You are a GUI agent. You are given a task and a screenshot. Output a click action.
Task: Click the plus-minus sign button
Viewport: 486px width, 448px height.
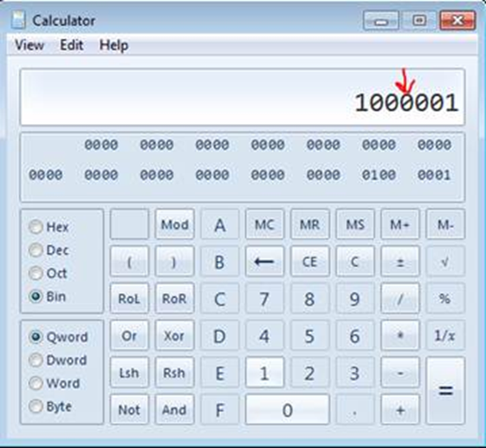(400, 262)
